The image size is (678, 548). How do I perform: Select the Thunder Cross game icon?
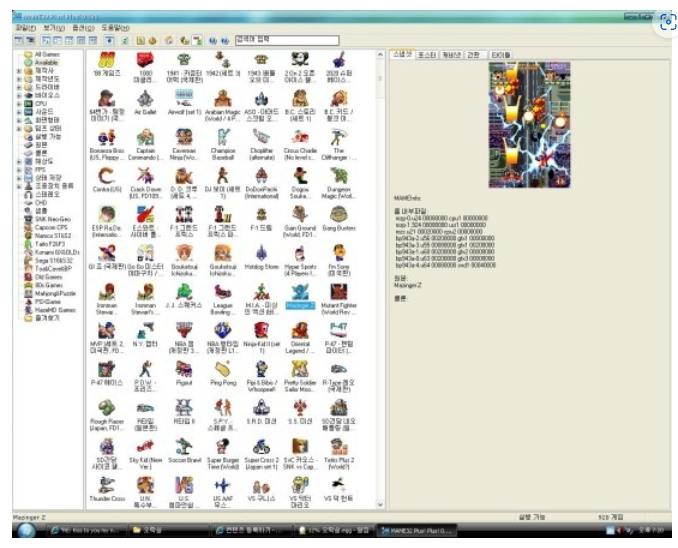(107, 490)
